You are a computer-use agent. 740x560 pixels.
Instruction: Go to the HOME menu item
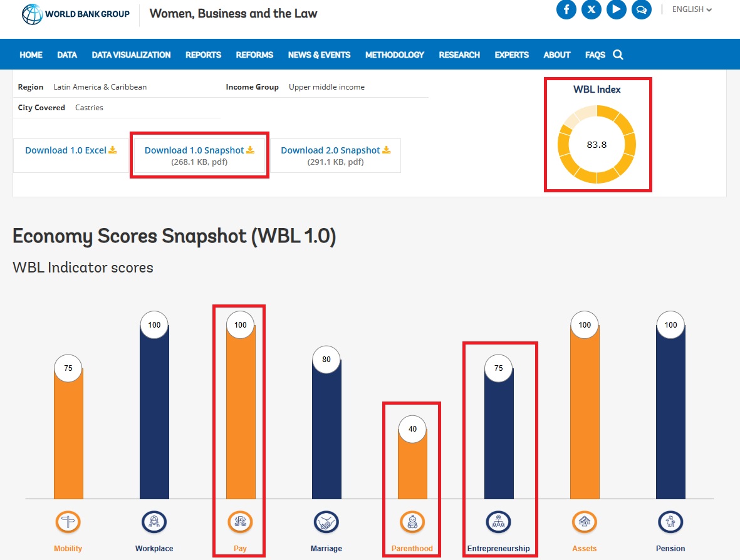click(x=31, y=54)
